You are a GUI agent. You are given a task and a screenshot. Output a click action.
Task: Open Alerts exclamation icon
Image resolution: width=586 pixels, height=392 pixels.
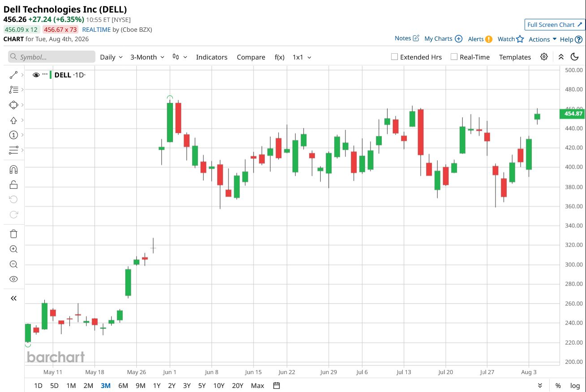489,39
